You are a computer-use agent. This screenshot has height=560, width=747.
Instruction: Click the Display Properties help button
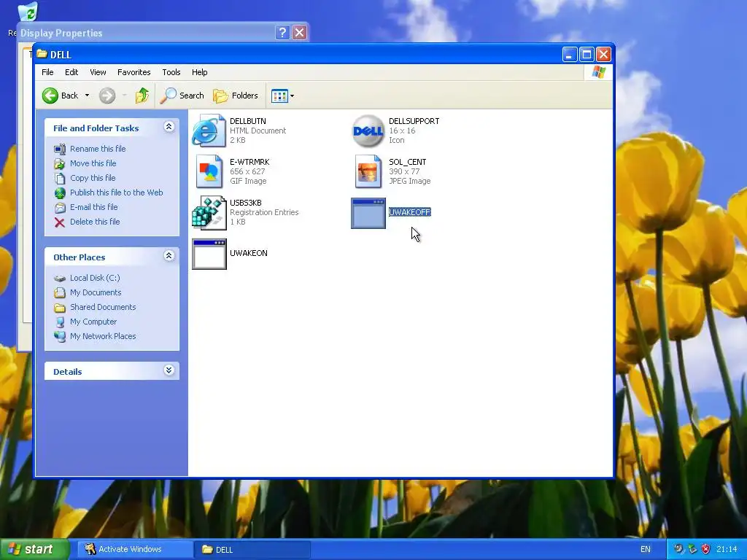[282, 32]
